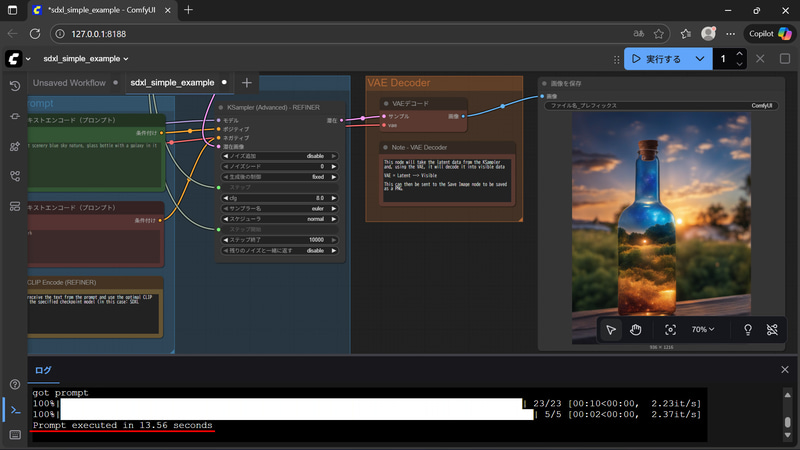Open keyboard shortcuts icon in sidebar
The height and width of the screenshot is (450, 800).
[x=15, y=435]
